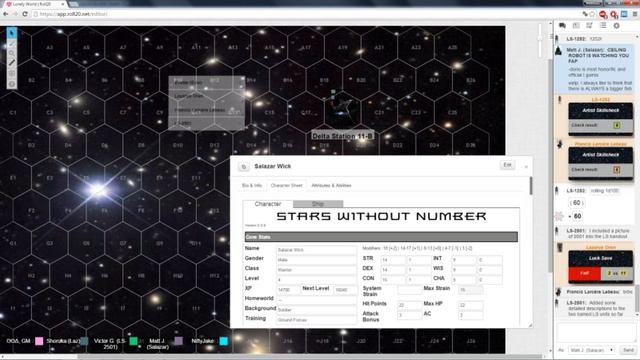
Task: Click the Edit button on character dialog
Action: coord(507,165)
